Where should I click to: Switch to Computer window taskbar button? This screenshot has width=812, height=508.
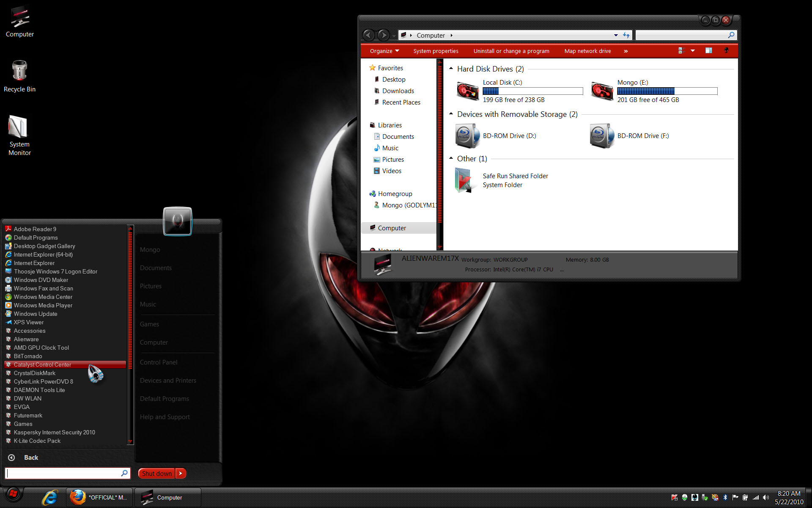tap(167, 497)
